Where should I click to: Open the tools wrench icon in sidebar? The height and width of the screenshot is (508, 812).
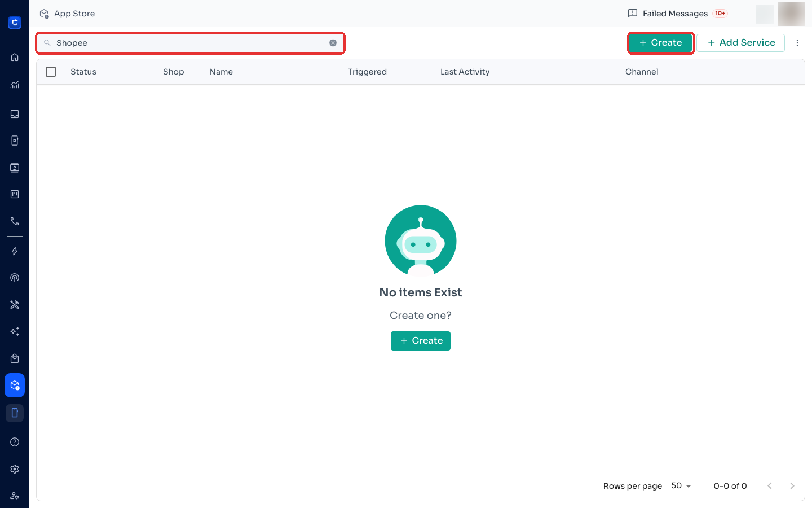tap(15, 305)
